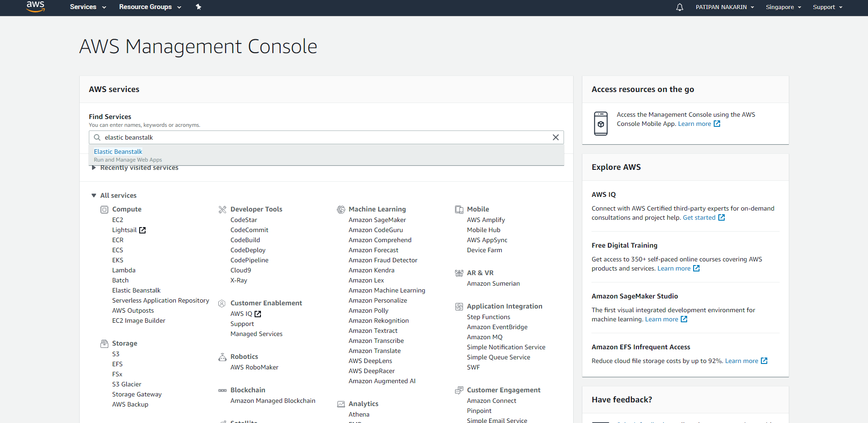Click the mobile app icon under Access resources
This screenshot has height=423, width=868.
tap(601, 123)
